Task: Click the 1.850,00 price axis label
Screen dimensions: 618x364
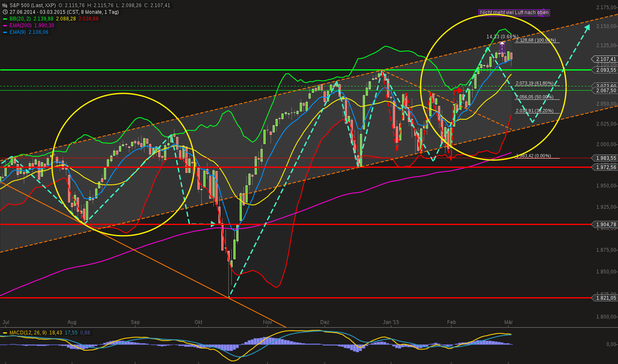Action: tap(606, 272)
